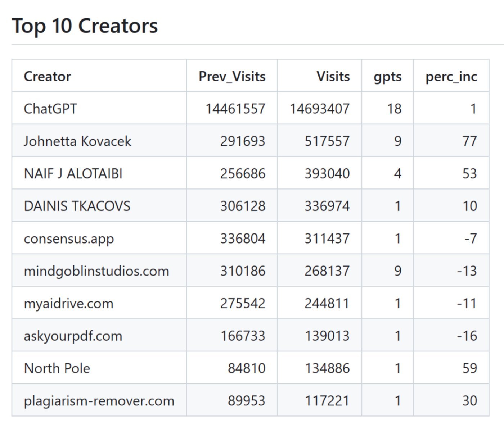Screen dimensions: 504x427
Task: Click the plagiarism-remover.com creator cell
Action: 99,400
